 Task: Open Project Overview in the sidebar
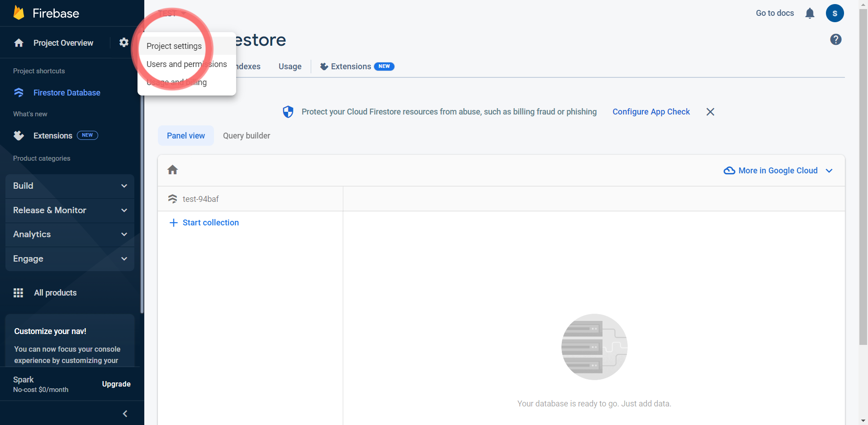pos(63,43)
